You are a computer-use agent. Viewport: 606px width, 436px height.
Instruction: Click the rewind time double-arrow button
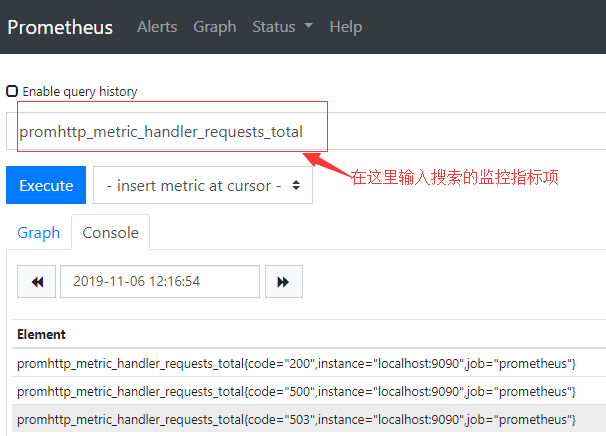37,282
